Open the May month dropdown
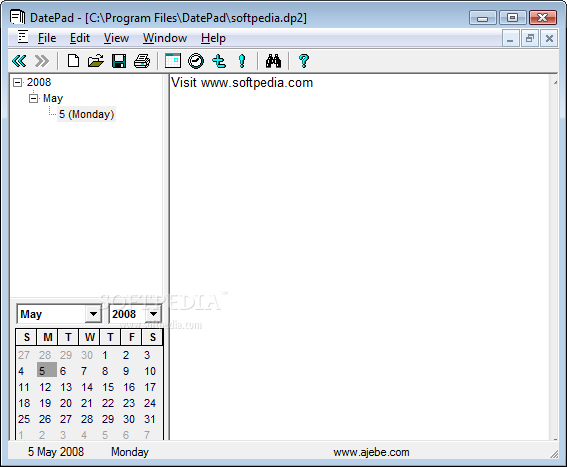The width and height of the screenshot is (567, 467). pos(93,314)
